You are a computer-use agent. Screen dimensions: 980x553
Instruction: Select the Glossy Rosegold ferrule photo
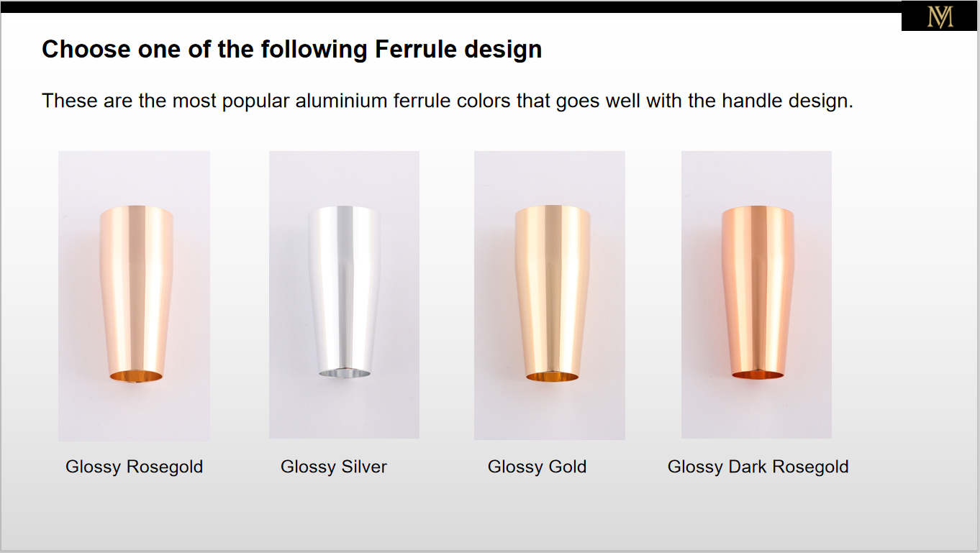[x=134, y=296]
